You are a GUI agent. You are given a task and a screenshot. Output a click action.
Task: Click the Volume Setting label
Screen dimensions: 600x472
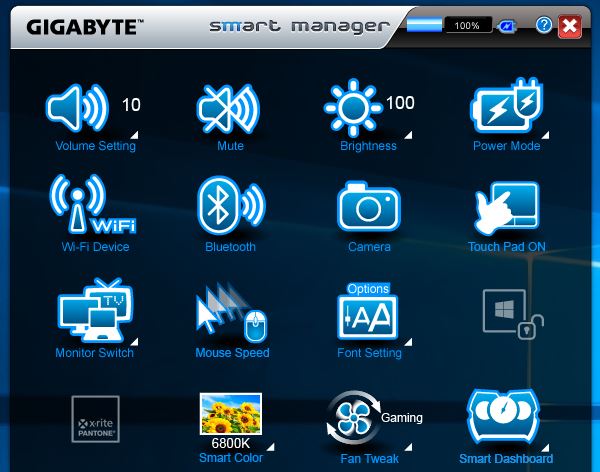pyautogui.click(x=96, y=146)
